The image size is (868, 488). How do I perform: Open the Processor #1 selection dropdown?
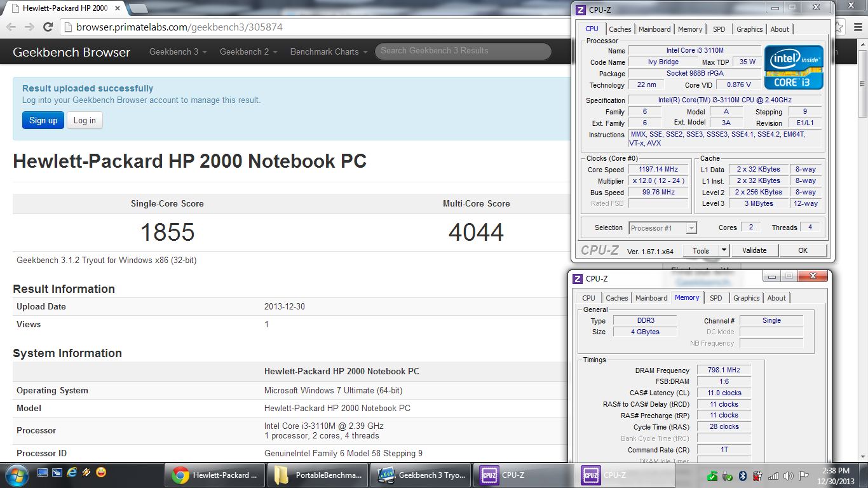click(x=663, y=227)
